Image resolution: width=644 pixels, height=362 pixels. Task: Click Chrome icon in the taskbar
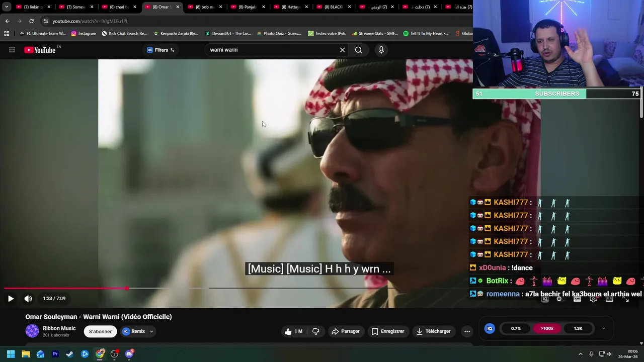click(100, 354)
